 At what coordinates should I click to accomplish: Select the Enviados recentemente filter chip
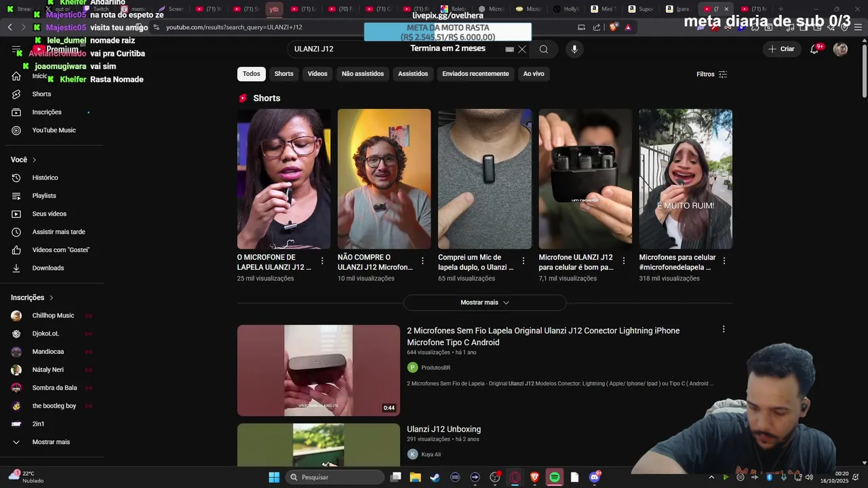click(475, 74)
